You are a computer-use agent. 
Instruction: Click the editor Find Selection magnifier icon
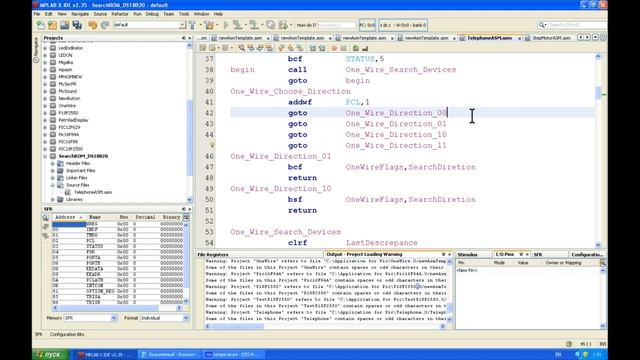click(242, 48)
